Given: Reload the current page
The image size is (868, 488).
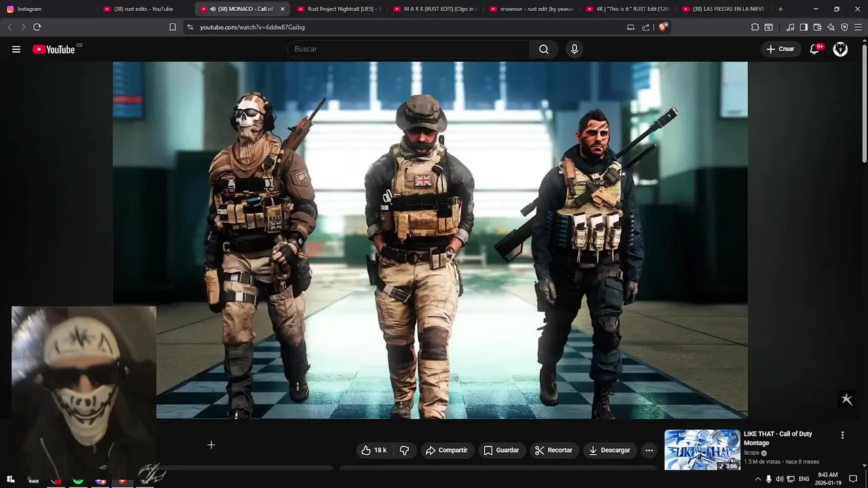Looking at the screenshot, I should pos(37,27).
